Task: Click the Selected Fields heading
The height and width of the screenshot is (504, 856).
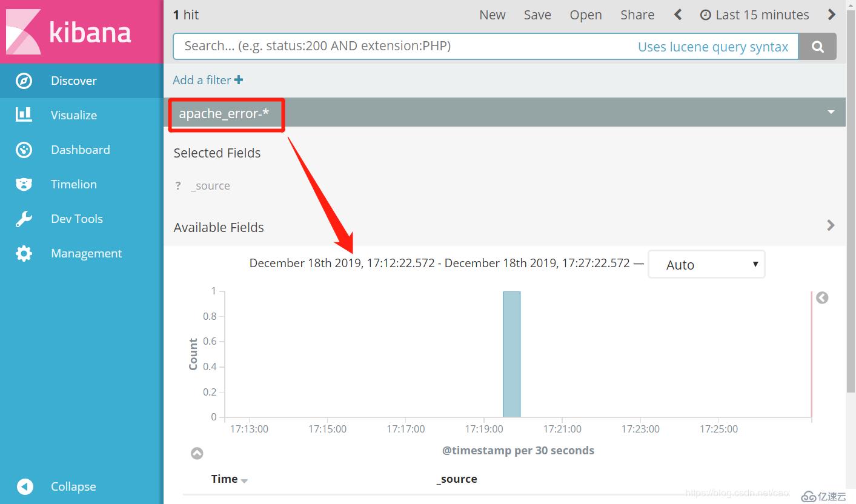Action: [x=217, y=153]
